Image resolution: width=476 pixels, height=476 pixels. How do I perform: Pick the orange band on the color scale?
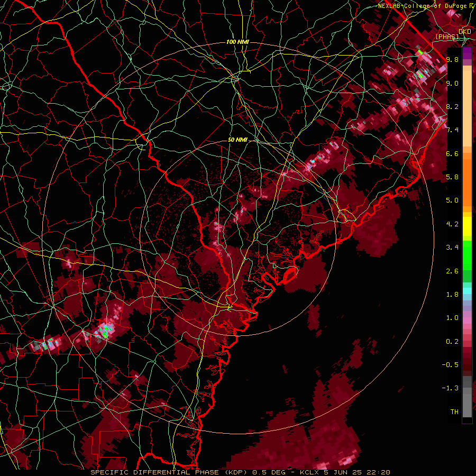click(x=467, y=182)
